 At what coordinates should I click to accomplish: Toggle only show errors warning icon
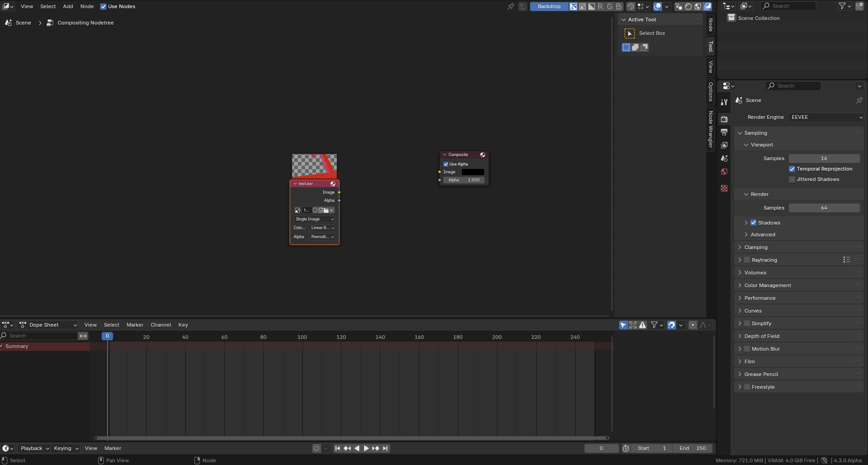[x=642, y=325]
